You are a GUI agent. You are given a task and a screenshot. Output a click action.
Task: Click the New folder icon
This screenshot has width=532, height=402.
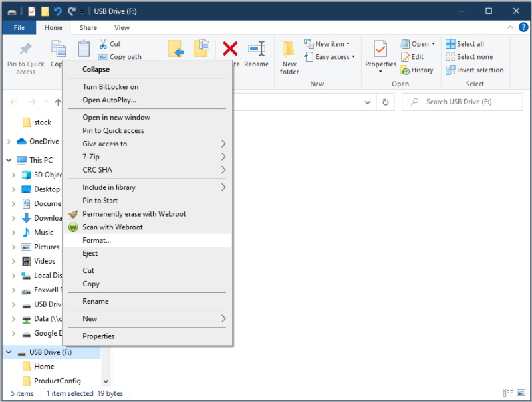click(x=289, y=49)
